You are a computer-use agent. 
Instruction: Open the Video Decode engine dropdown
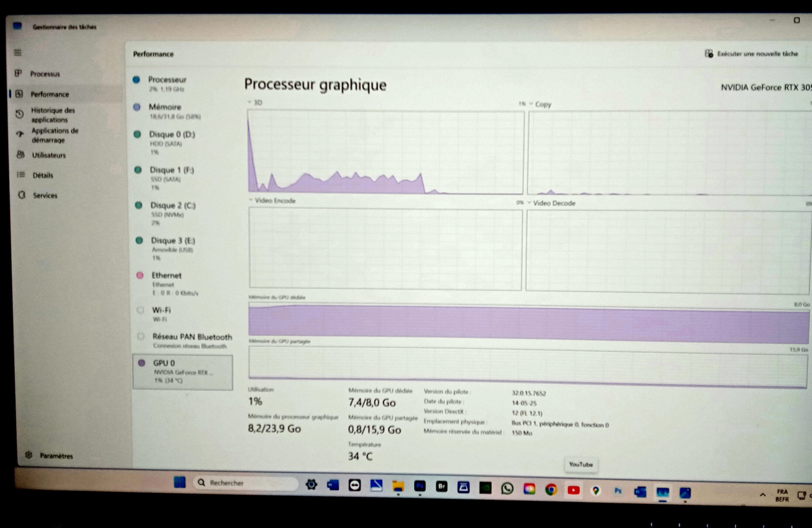tap(551, 203)
